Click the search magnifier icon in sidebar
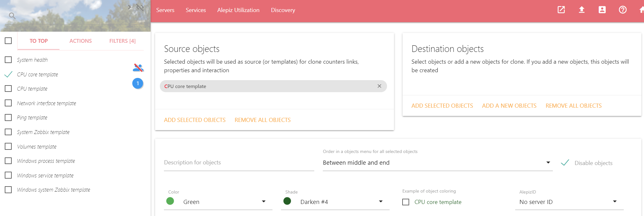This screenshot has height=216, width=644. [12, 16]
